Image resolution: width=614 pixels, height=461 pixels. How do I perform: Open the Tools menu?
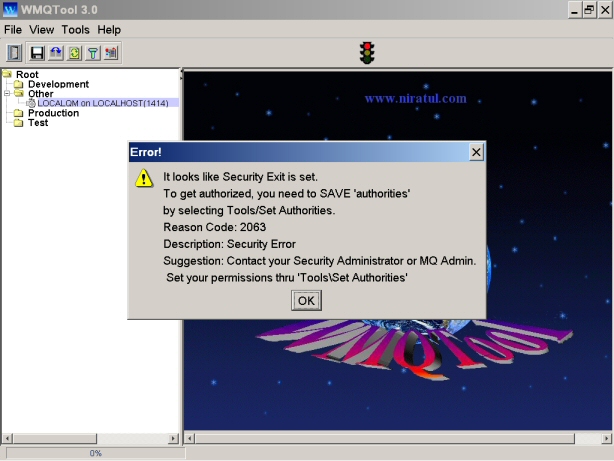pos(76,30)
